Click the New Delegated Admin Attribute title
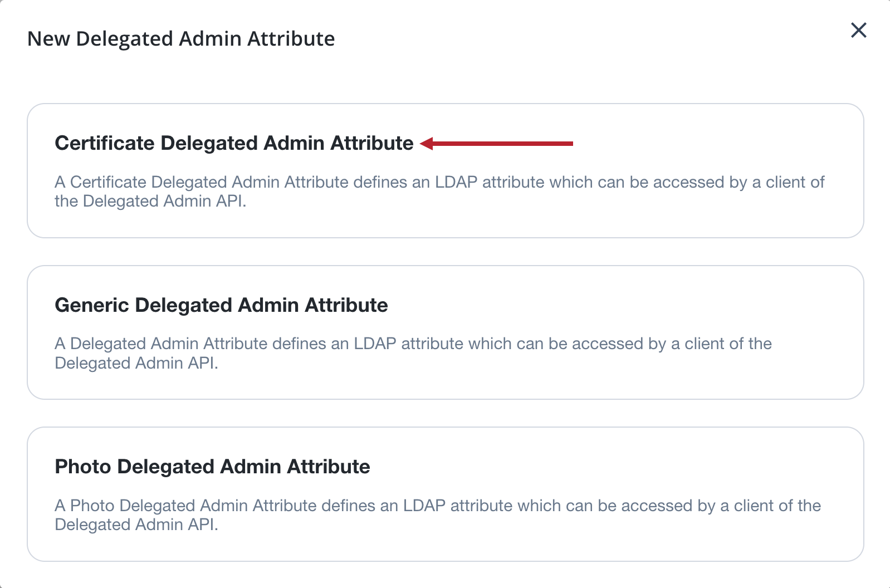Image resolution: width=890 pixels, height=588 pixels. point(181,39)
